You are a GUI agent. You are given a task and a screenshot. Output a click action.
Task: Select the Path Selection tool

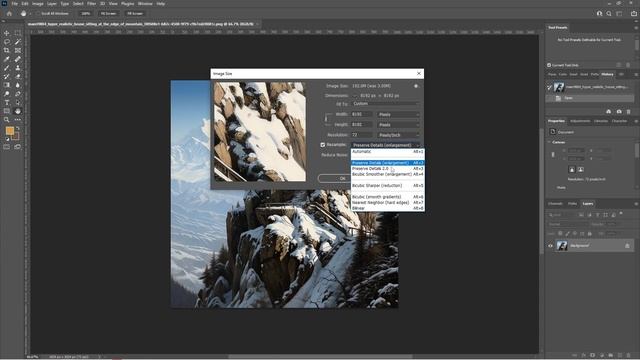(x=18, y=102)
